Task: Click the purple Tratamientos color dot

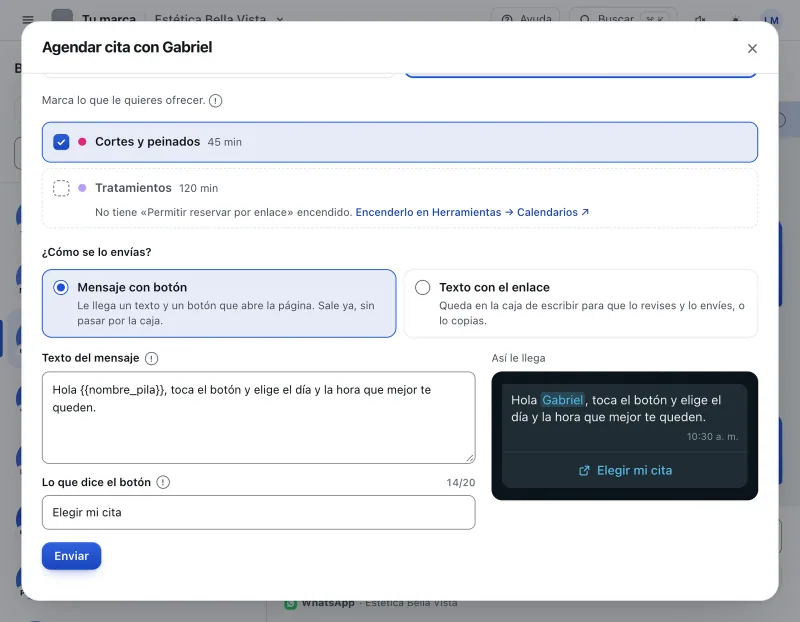Action: point(82,188)
